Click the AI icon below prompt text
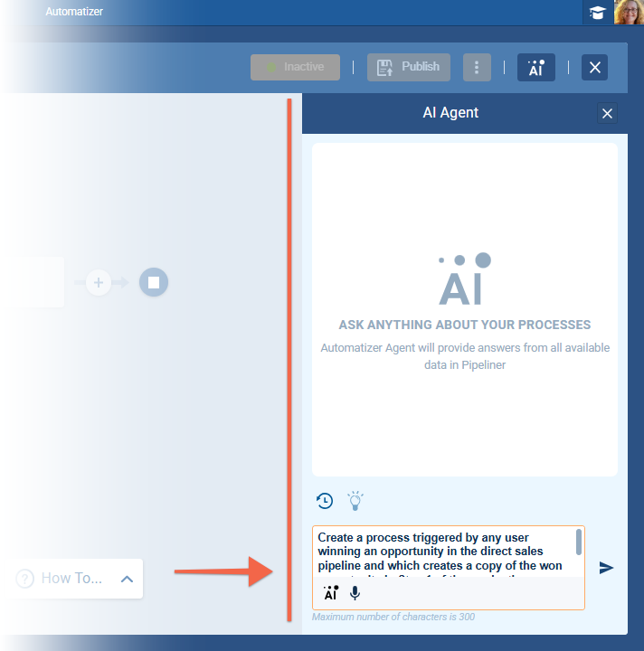Screen dimensions: 644x651 [x=330, y=593]
